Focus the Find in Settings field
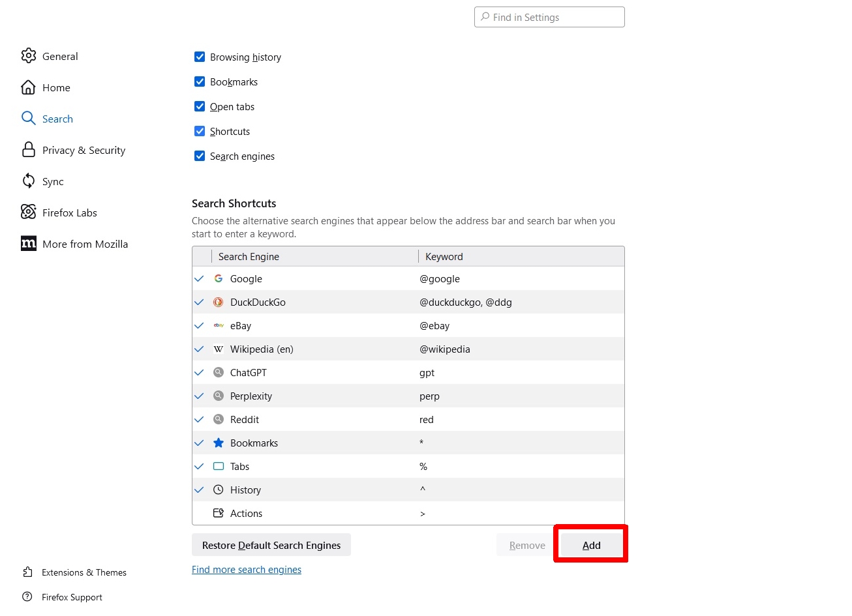The height and width of the screenshot is (616, 852). (555, 18)
